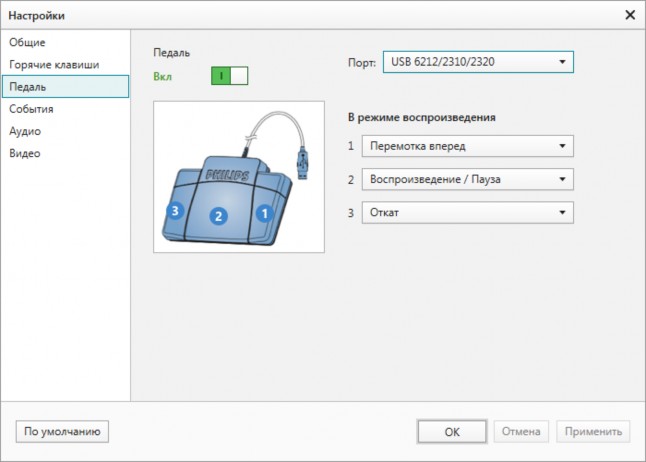Close the Настройки dialog
Viewport: 646px width, 462px height.
pyautogui.click(x=630, y=15)
